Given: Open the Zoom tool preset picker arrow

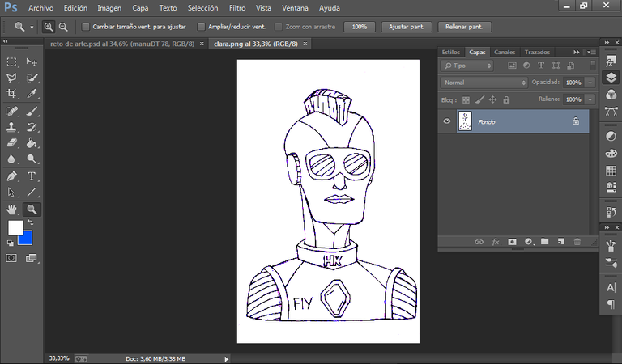Looking at the screenshot, I should tap(32, 27).
